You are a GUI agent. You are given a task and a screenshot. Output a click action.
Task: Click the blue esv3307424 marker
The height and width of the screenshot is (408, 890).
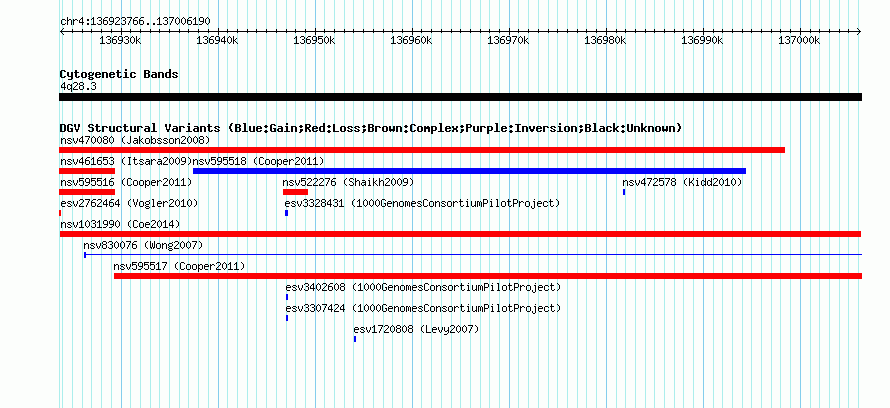click(x=287, y=318)
